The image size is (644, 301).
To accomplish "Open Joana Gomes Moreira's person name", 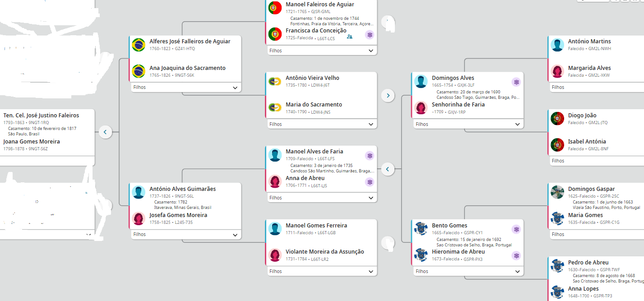I will (32, 142).
